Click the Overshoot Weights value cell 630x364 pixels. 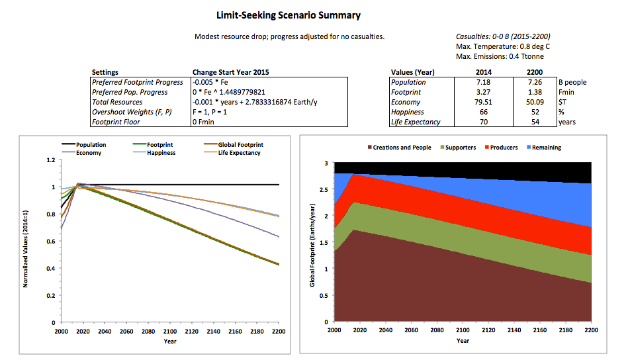tap(269, 112)
